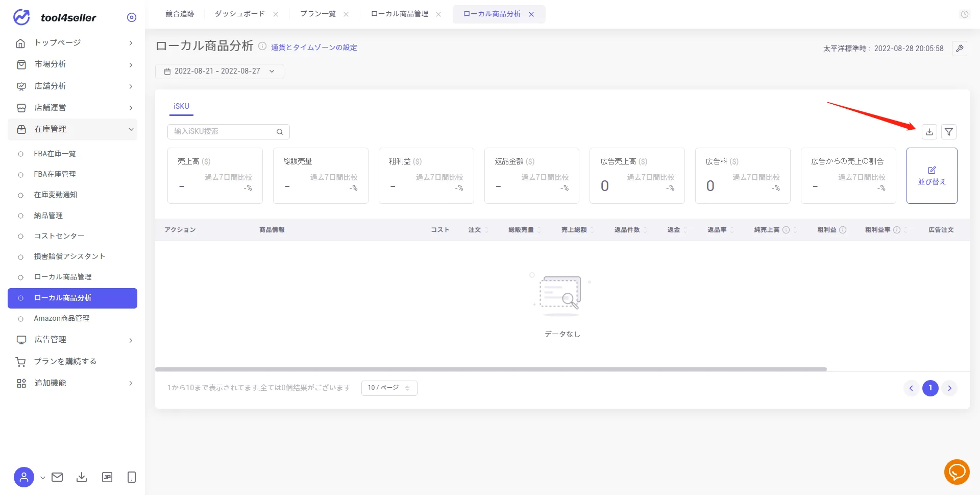This screenshot has height=495, width=980.
Task: Click the 売上高 ($) summary card
Action: point(215,176)
